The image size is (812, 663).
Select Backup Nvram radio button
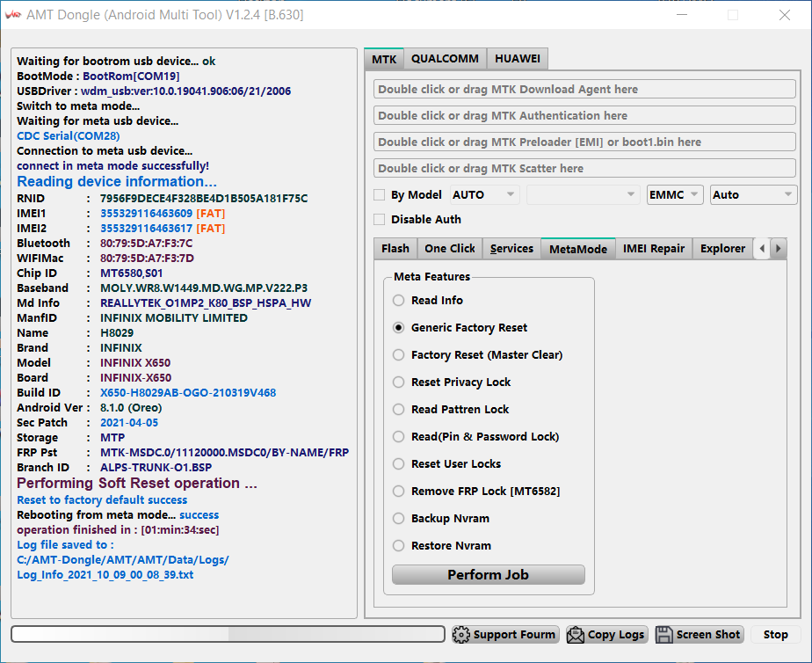[399, 519]
